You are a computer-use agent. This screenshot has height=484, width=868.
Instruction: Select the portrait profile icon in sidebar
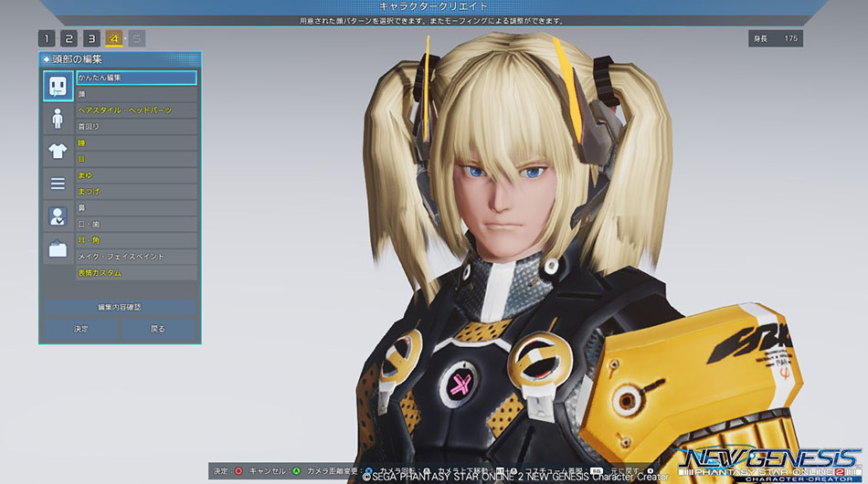(58, 216)
